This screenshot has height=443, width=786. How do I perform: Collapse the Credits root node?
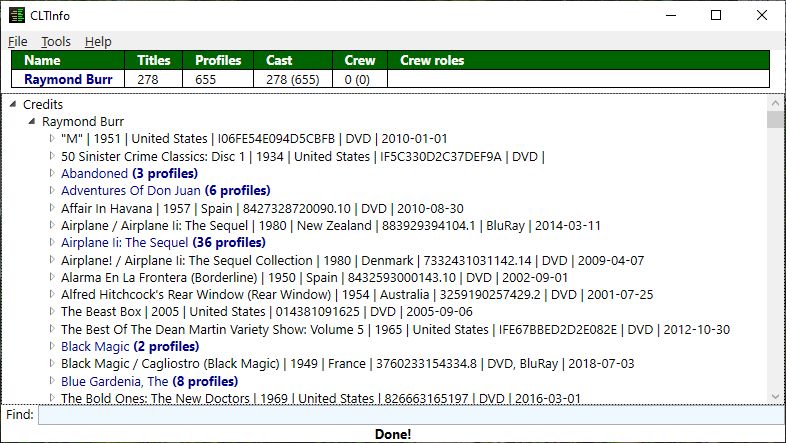13,104
